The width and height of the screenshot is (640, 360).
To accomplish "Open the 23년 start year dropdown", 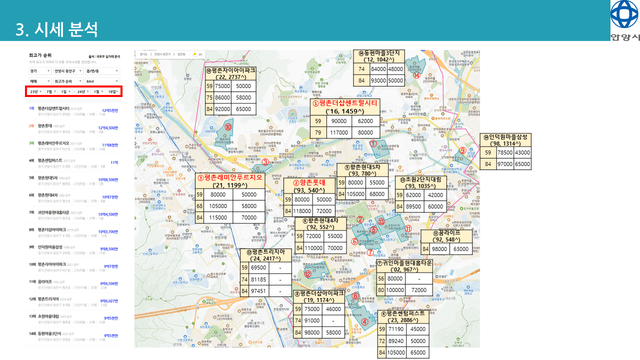I will 36,92.
